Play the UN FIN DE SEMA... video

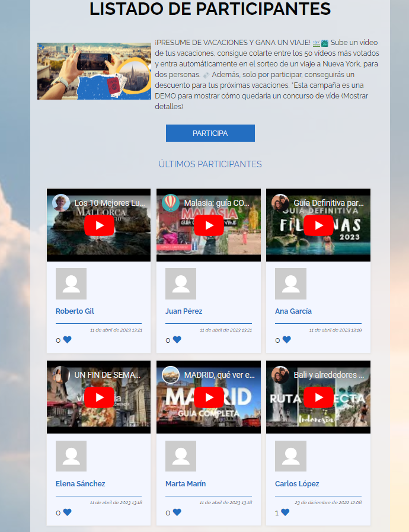click(99, 397)
